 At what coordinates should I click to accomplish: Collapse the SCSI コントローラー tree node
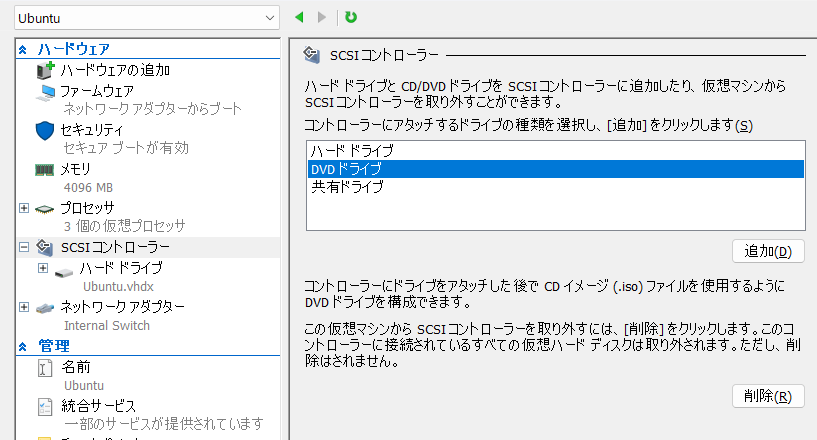tap(24, 247)
